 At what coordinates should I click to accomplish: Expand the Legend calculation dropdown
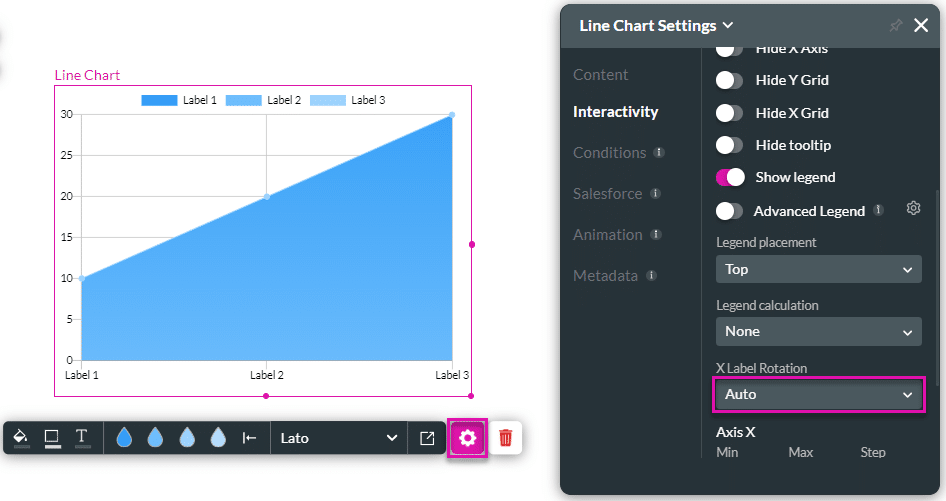tap(818, 331)
